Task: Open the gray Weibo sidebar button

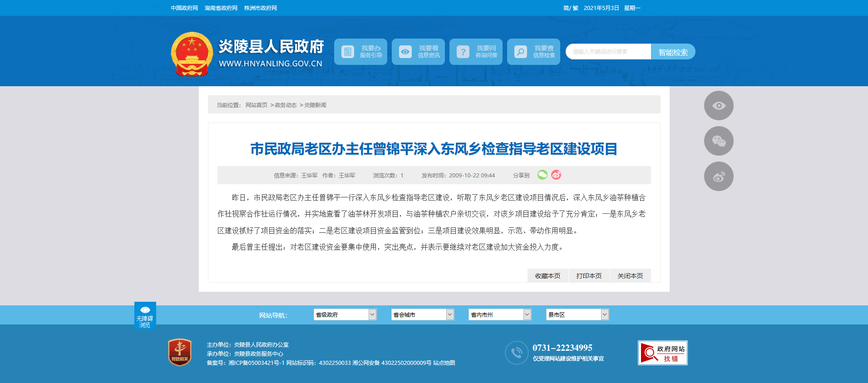Action: click(718, 177)
